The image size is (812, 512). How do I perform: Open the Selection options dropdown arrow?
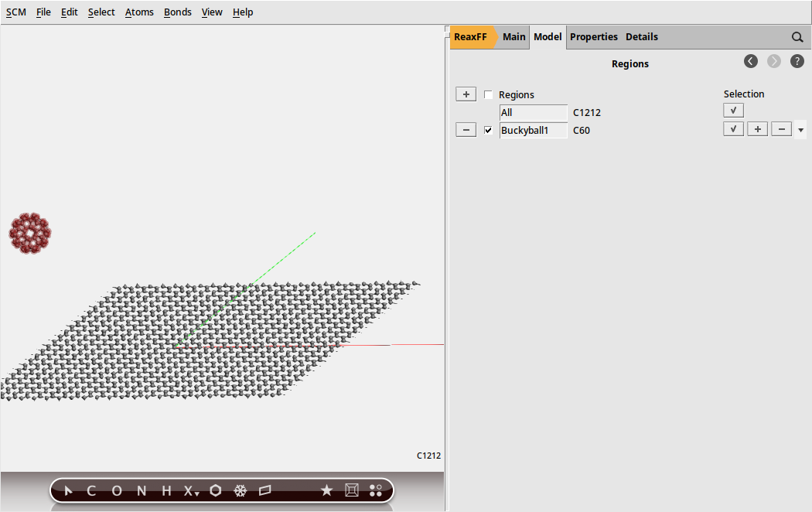tap(800, 129)
